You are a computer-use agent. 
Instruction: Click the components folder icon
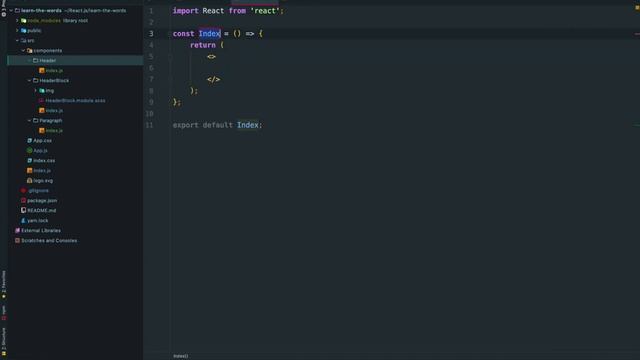click(x=29, y=51)
